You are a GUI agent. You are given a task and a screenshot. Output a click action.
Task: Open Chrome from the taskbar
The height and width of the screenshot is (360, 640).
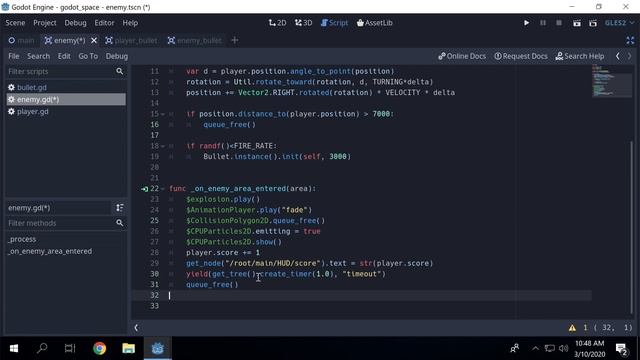point(99,349)
